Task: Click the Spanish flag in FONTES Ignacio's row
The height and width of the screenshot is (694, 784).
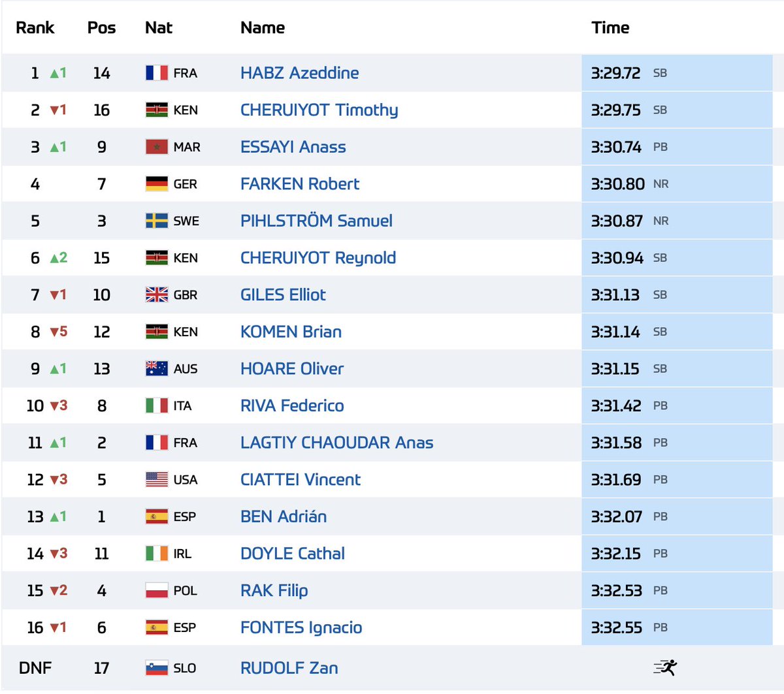Action: click(157, 627)
